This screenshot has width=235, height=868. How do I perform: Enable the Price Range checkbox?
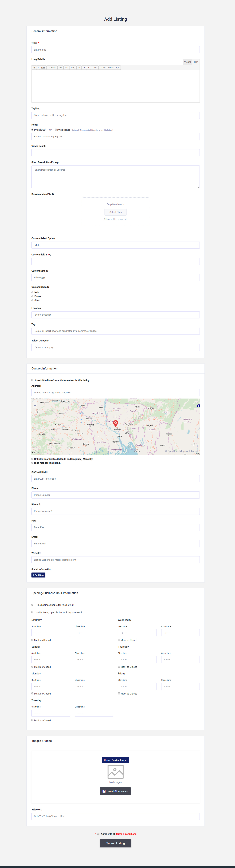point(56,129)
